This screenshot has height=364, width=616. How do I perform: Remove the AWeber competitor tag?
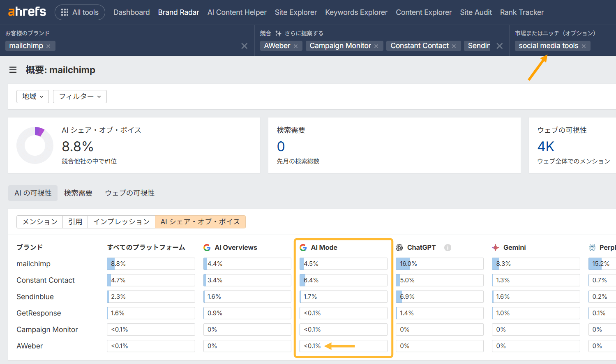pos(295,46)
